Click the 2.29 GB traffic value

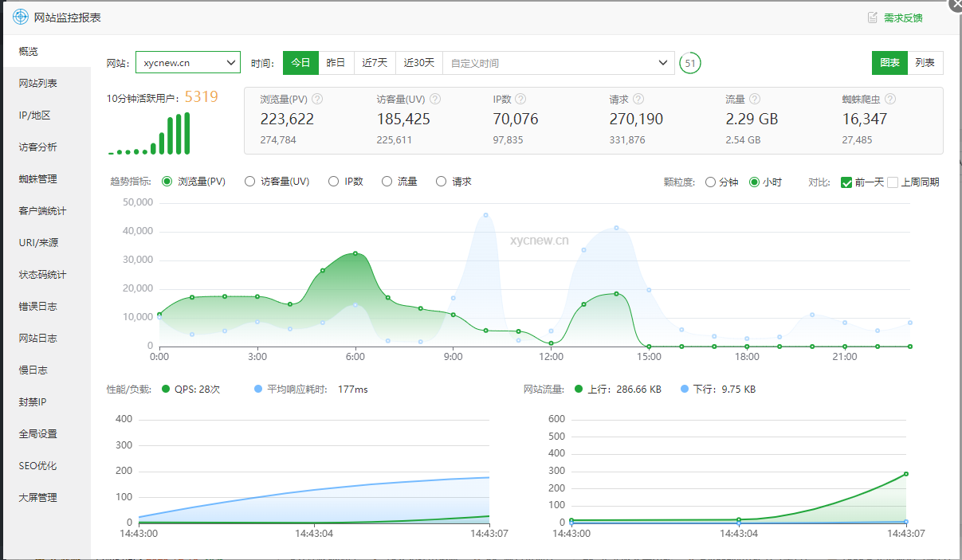[752, 119]
